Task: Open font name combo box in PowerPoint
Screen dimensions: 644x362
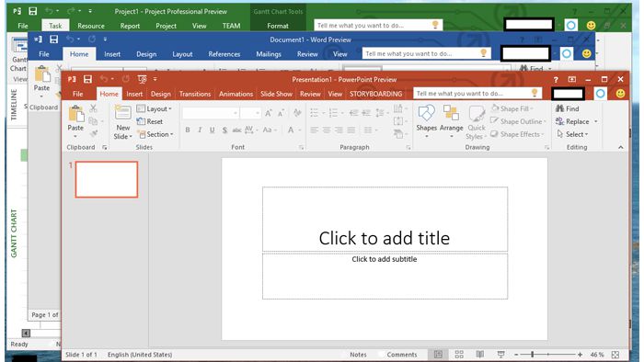Action: (211, 113)
